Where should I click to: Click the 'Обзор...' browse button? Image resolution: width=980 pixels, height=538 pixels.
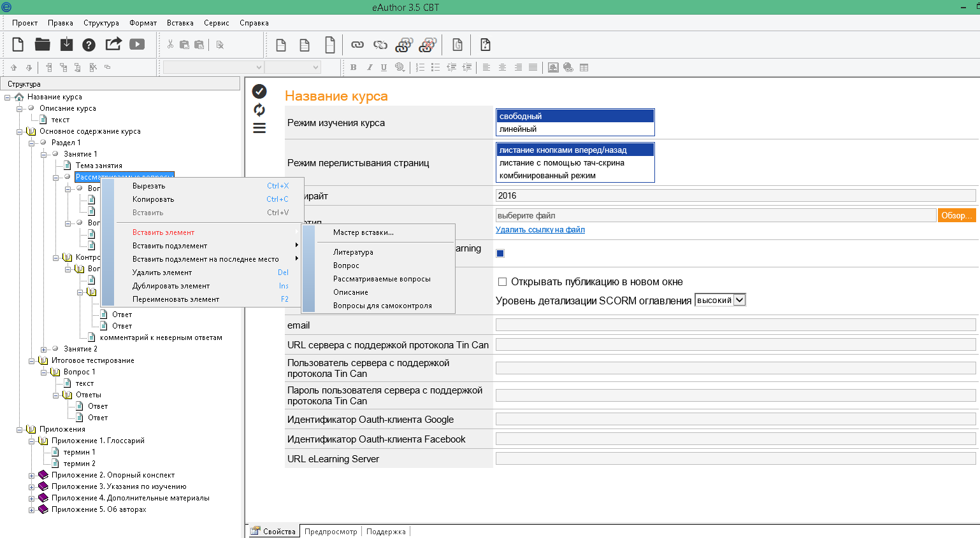tap(956, 216)
